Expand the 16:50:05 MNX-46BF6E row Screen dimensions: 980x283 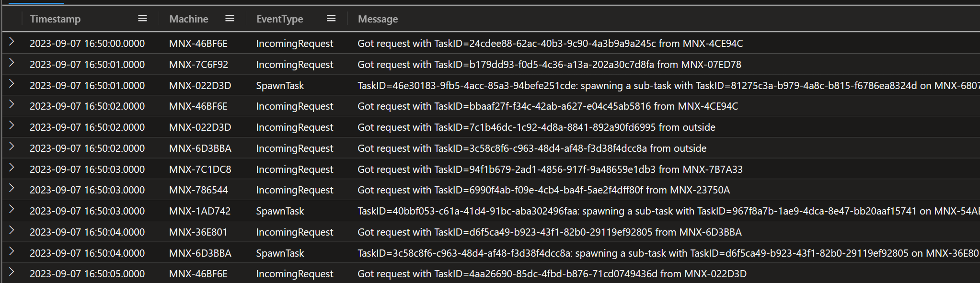tap(12, 272)
